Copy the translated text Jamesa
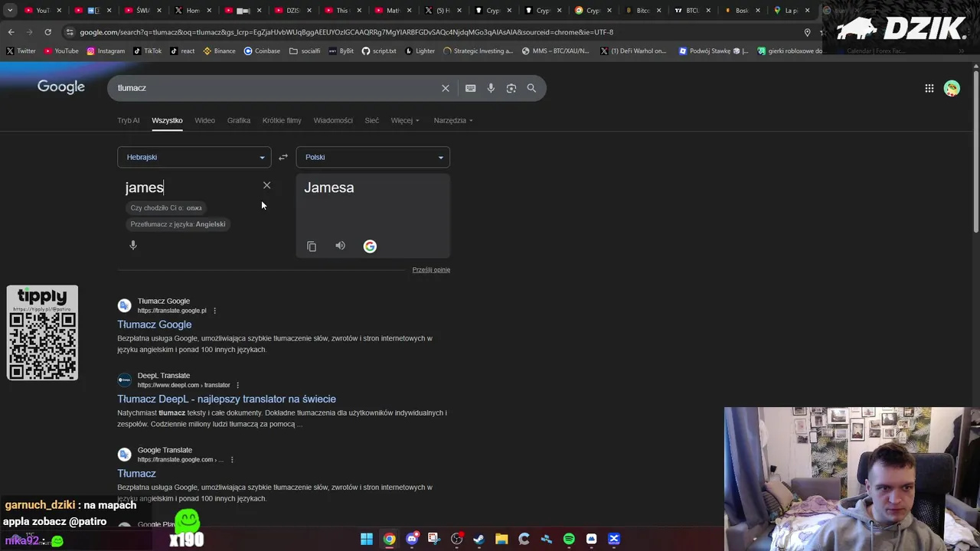Image resolution: width=980 pixels, height=551 pixels. coord(312,246)
